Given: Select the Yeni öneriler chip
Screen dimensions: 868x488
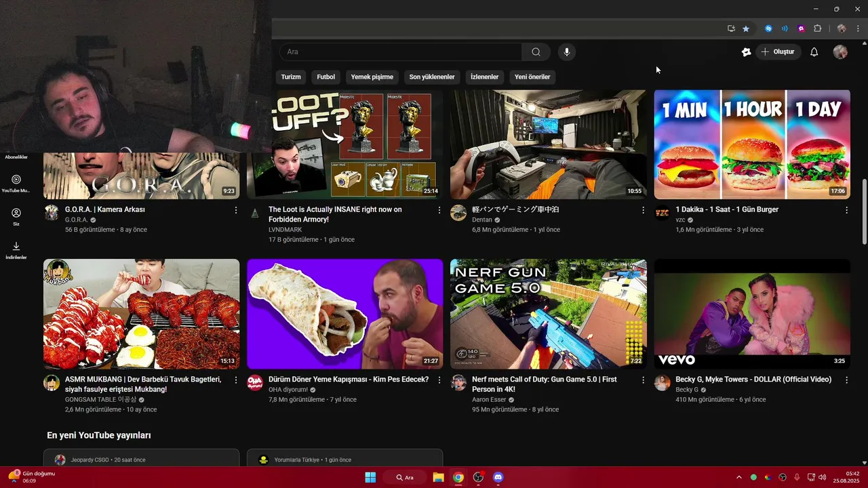Looking at the screenshot, I should [x=532, y=77].
